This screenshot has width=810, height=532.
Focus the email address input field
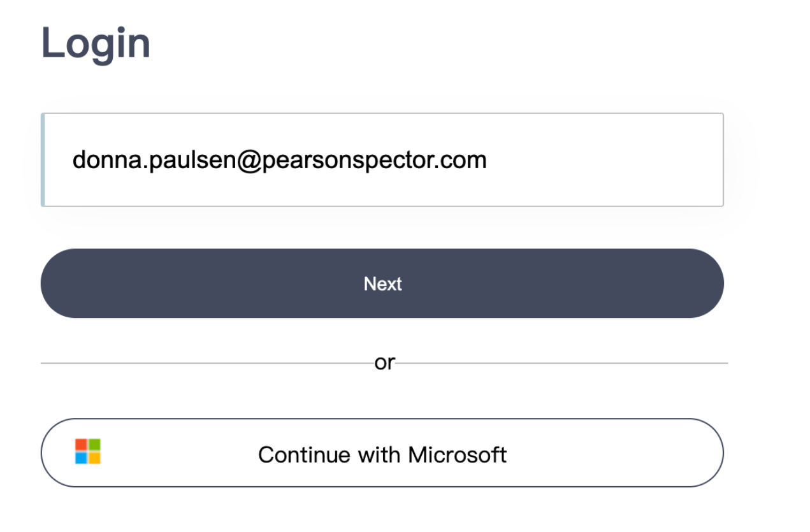click(x=382, y=160)
